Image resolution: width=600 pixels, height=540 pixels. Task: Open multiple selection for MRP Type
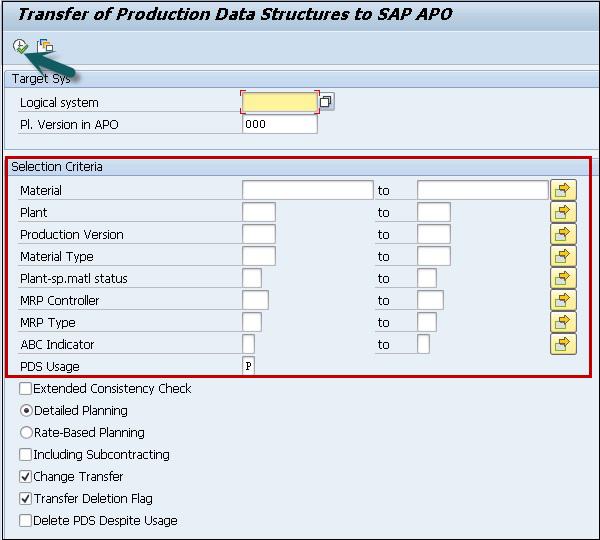563,322
